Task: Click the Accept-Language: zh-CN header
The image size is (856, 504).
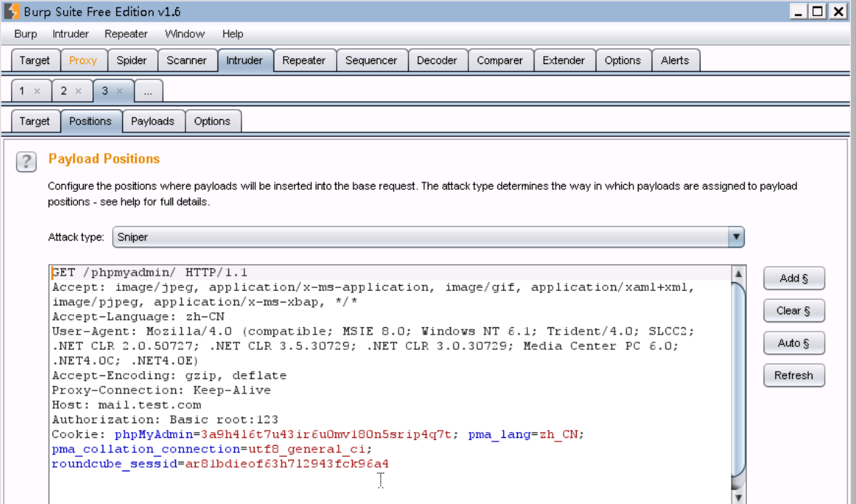Action: (138, 316)
